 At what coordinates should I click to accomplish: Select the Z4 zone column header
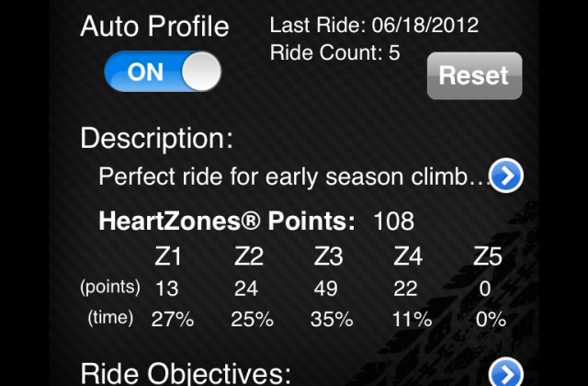pyautogui.click(x=408, y=256)
